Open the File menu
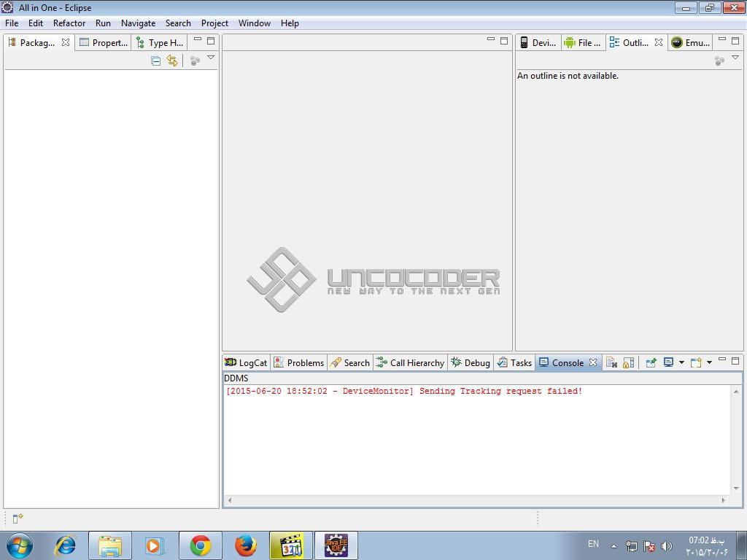Screen dimensions: 747x560 (12, 23)
